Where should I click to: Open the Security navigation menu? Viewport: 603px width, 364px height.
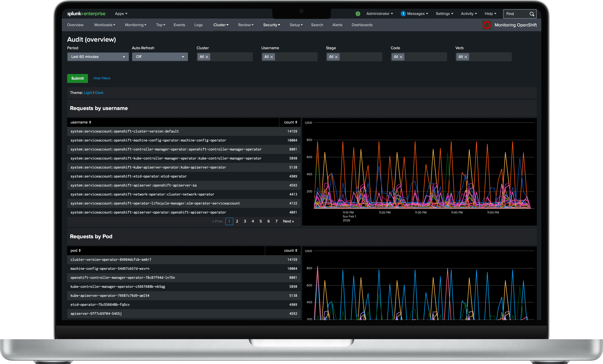pyautogui.click(x=271, y=25)
